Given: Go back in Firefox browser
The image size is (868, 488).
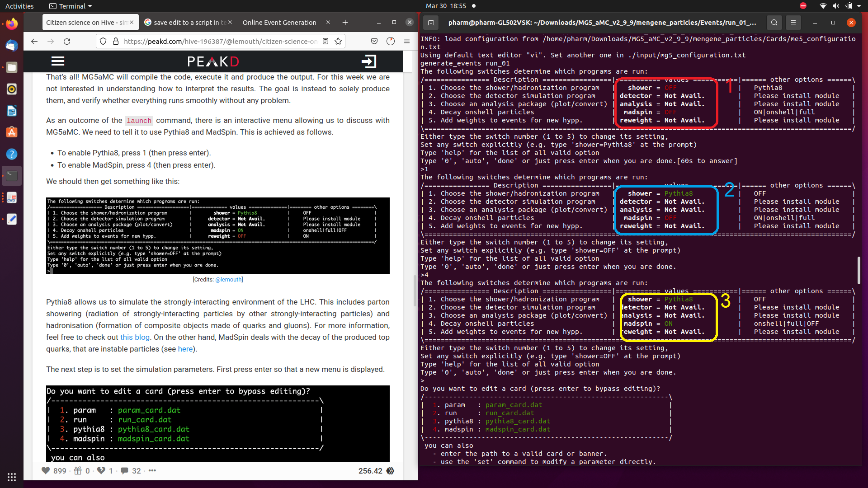Looking at the screenshot, I should coord(34,41).
